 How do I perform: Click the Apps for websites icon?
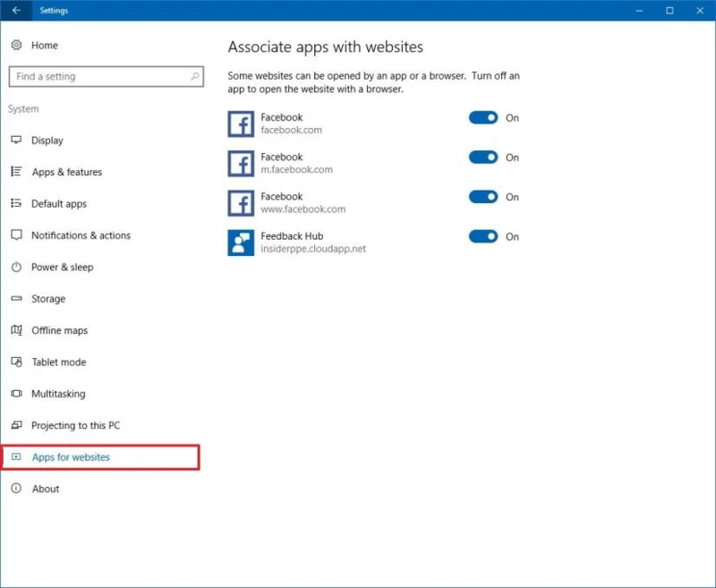point(16,456)
